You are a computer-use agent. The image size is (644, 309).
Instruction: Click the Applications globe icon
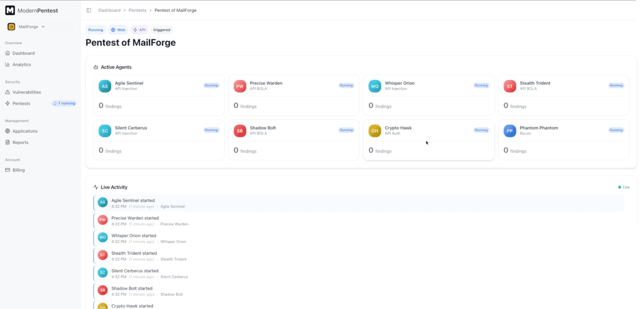pos(8,131)
